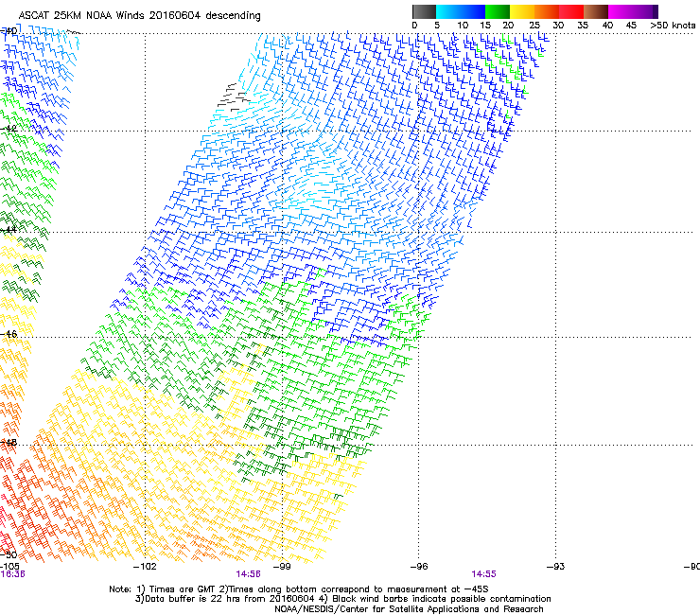Select the green 15-20 knot legend color

[498, 11]
